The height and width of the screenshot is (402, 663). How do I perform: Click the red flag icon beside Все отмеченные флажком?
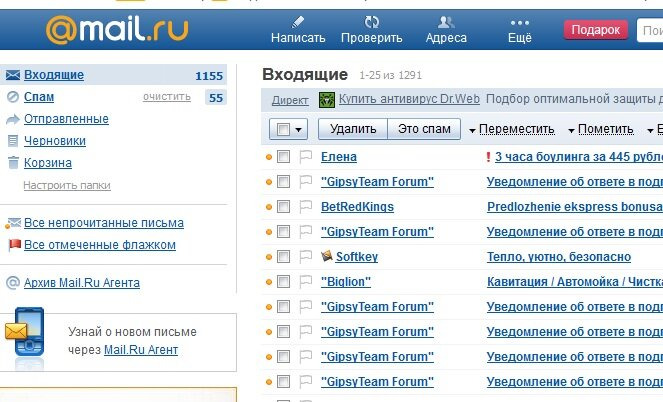tap(14, 245)
